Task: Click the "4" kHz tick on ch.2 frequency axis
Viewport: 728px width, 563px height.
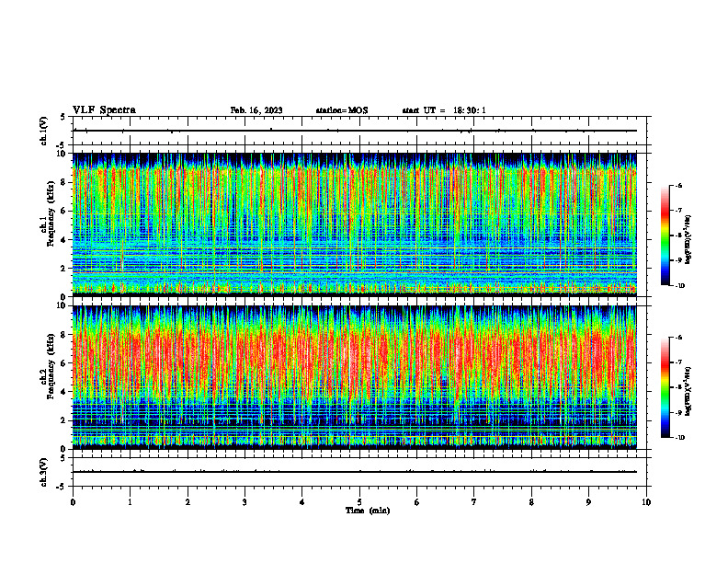Action: coord(64,392)
